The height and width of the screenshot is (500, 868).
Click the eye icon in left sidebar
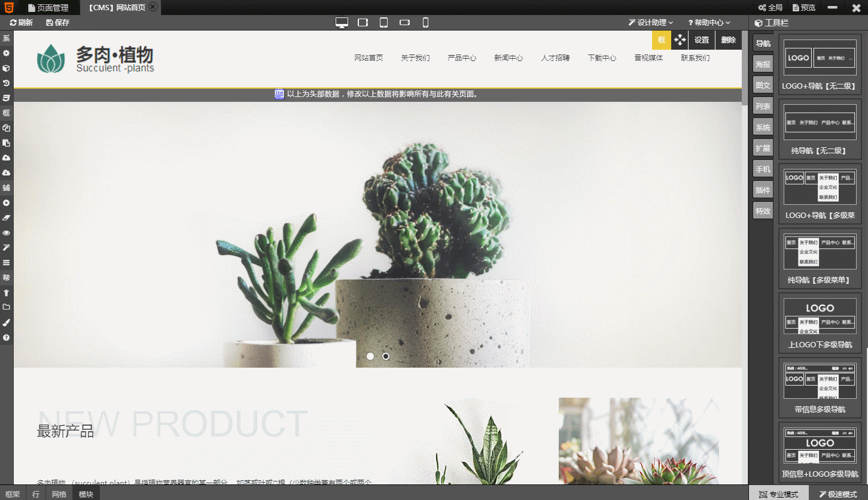(x=7, y=232)
